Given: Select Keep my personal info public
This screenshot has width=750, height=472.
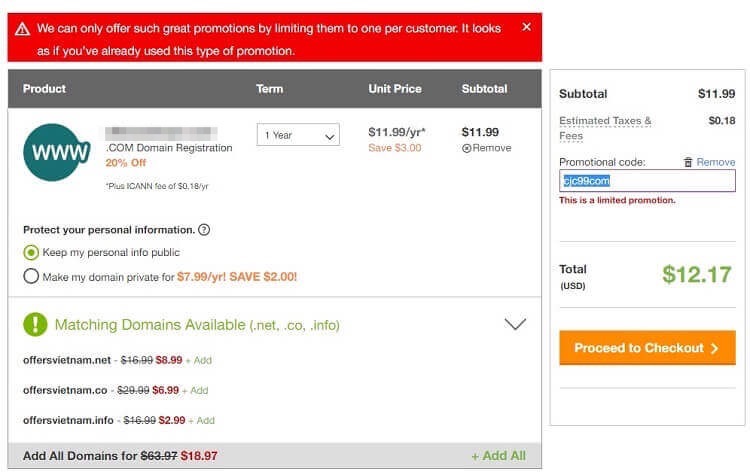Looking at the screenshot, I should (x=31, y=252).
